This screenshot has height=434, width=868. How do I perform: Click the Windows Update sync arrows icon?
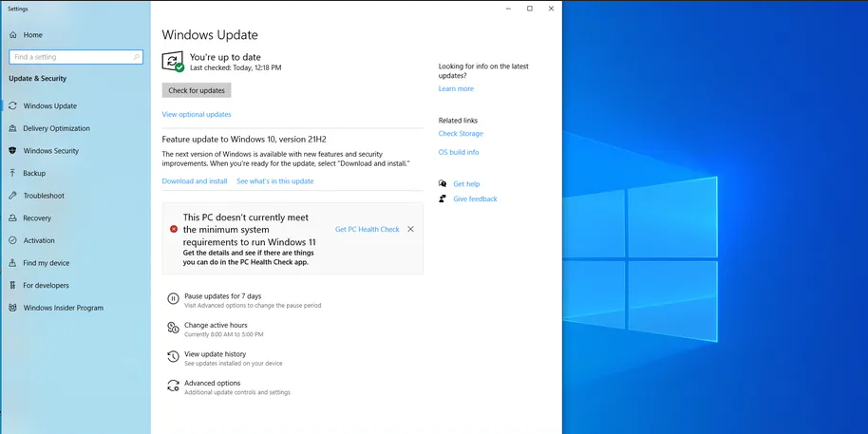pyautogui.click(x=12, y=105)
